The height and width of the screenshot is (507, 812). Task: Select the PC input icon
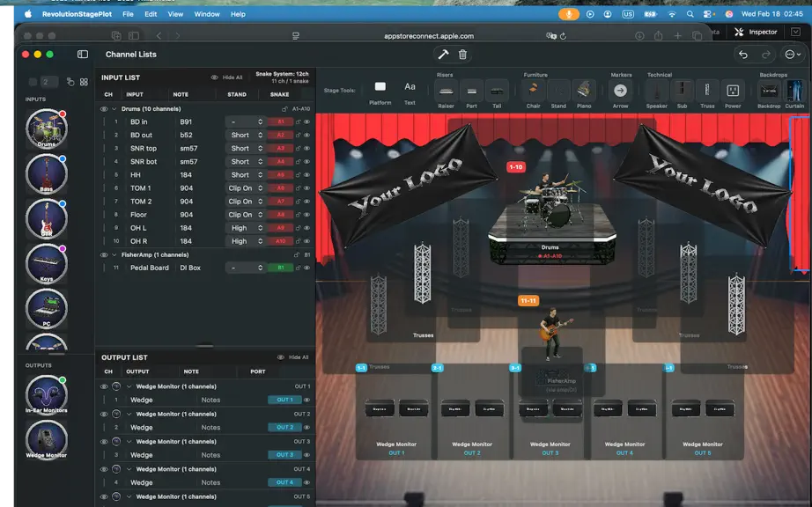47,309
